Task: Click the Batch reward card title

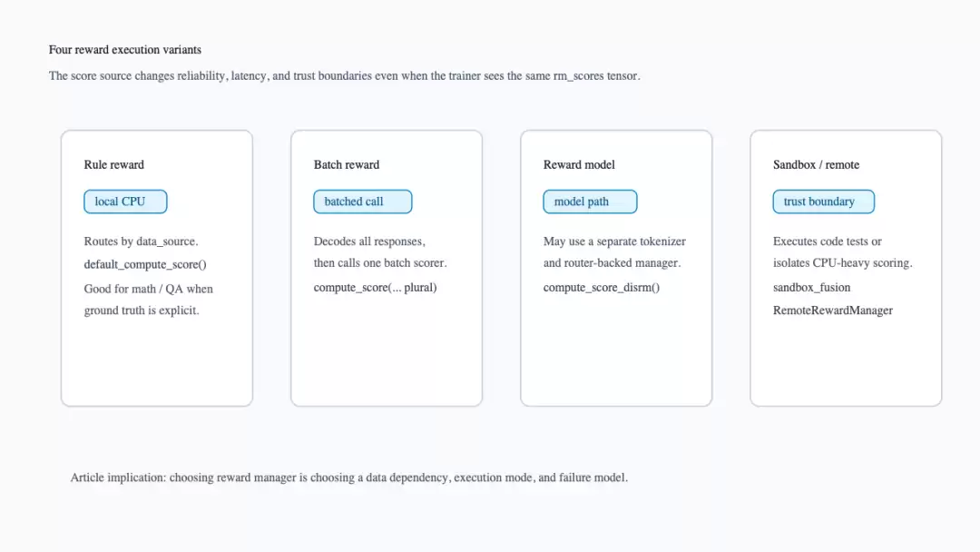Action: (347, 164)
